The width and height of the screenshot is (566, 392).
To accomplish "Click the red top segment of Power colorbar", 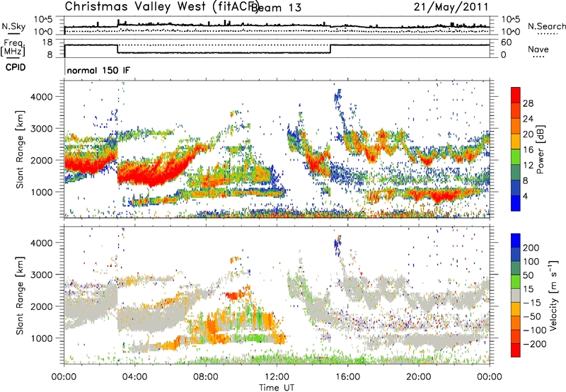I will tap(516, 95).
